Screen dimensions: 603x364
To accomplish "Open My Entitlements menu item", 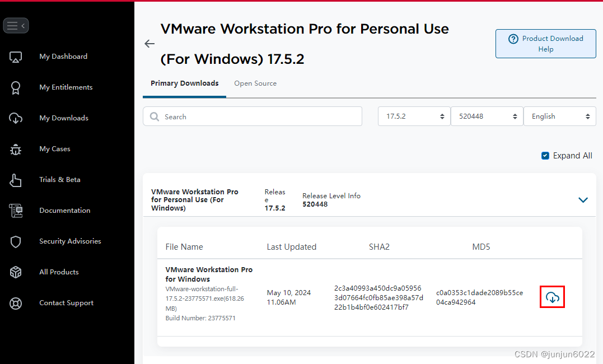I will click(66, 87).
